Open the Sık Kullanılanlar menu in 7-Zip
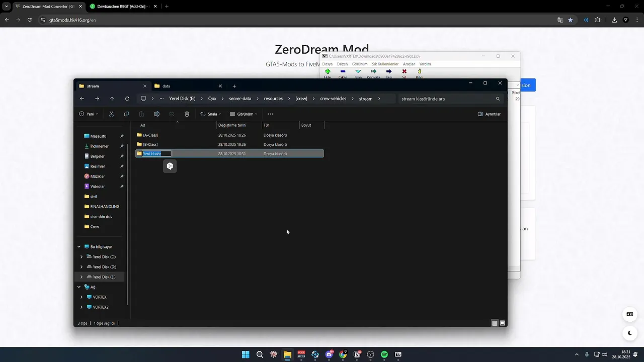The width and height of the screenshot is (644, 362). 385,64
